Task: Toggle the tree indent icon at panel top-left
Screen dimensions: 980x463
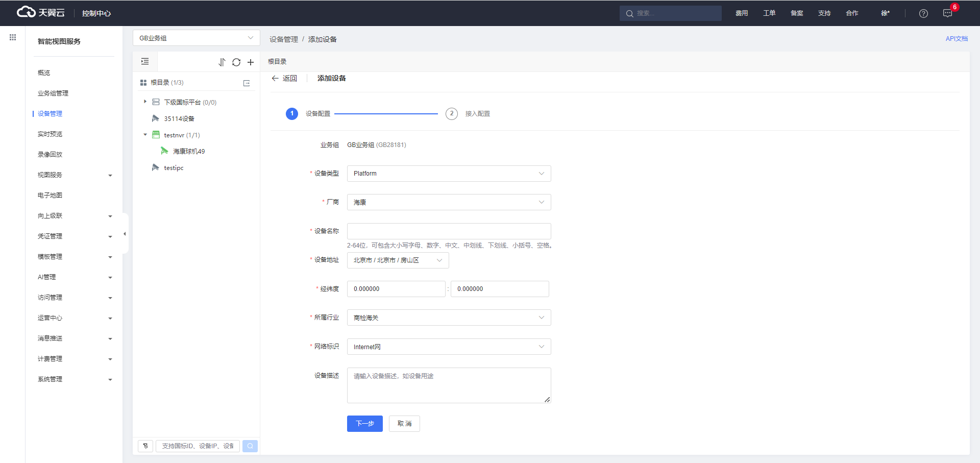Action: tap(145, 62)
